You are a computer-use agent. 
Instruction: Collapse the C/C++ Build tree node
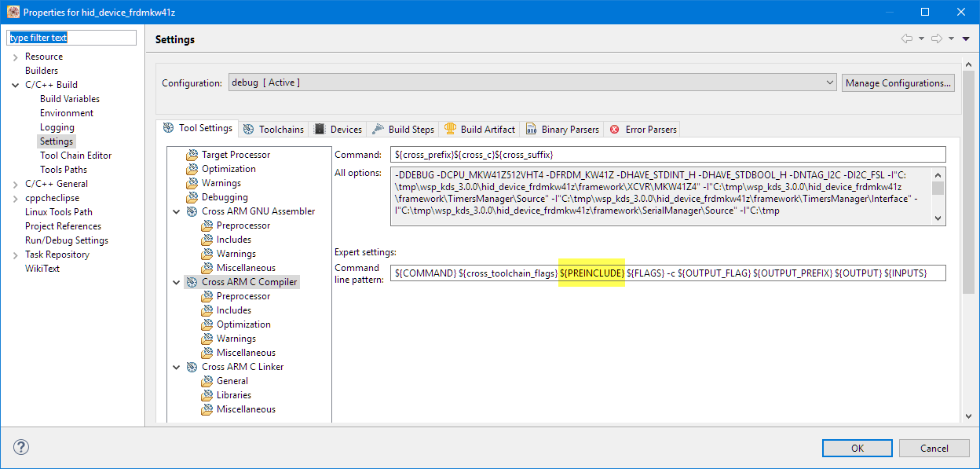[x=16, y=85]
